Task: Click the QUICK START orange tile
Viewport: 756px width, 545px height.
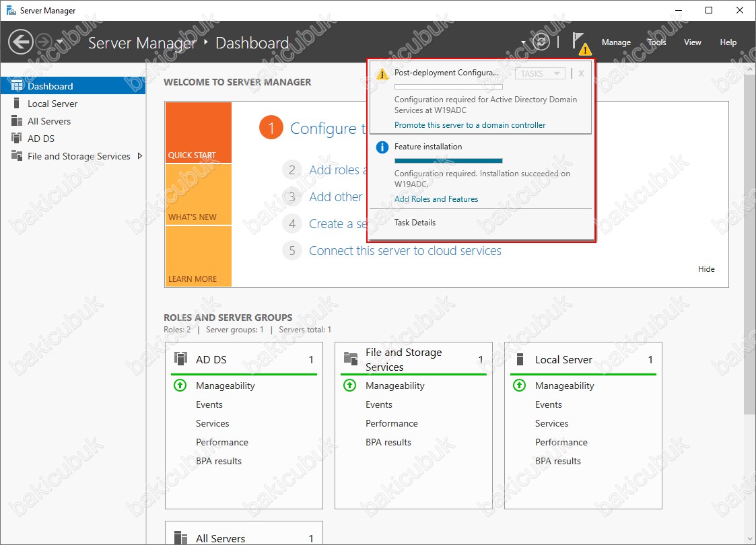Action: (198, 133)
